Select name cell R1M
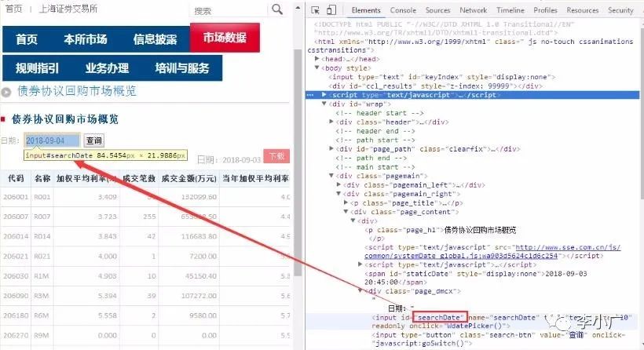This screenshot has width=644, height=350. tap(42, 276)
